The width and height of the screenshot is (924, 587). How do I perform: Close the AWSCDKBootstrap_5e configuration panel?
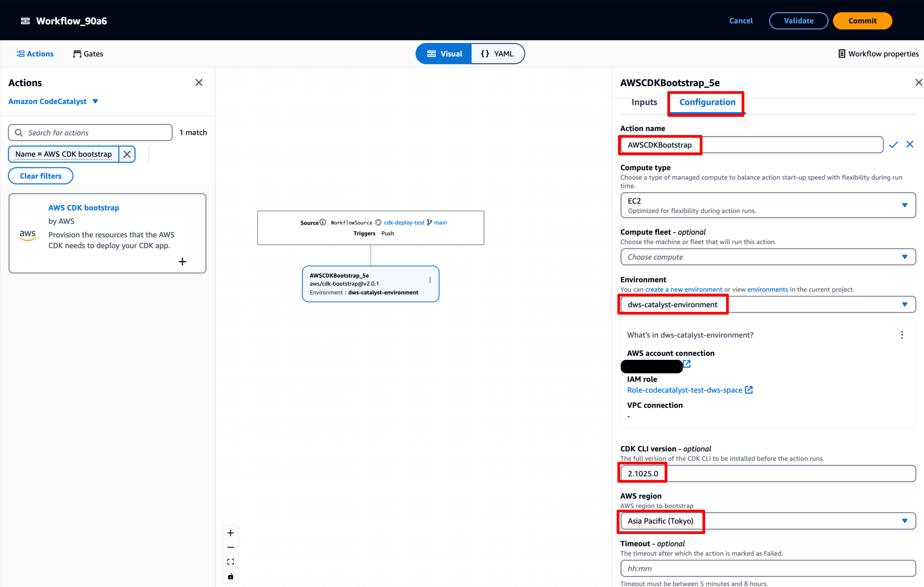pos(919,82)
